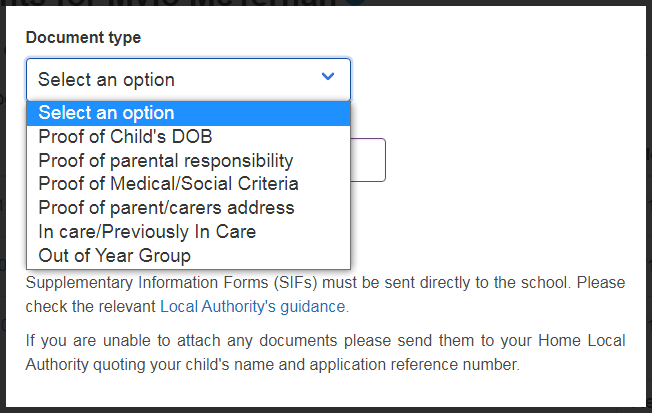Click the blue help icon beside the heading
The height and width of the screenshot is (413, 652).
pos(356,3)
